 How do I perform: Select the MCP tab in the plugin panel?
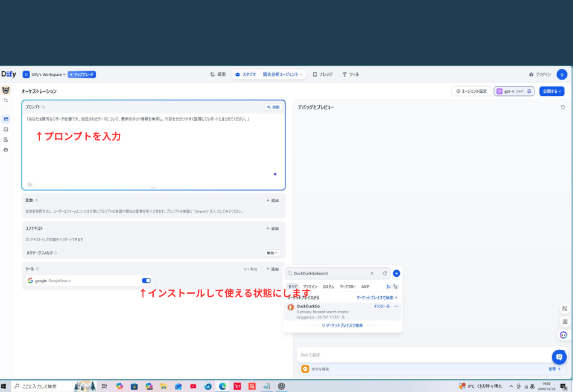tap(366, 286)
